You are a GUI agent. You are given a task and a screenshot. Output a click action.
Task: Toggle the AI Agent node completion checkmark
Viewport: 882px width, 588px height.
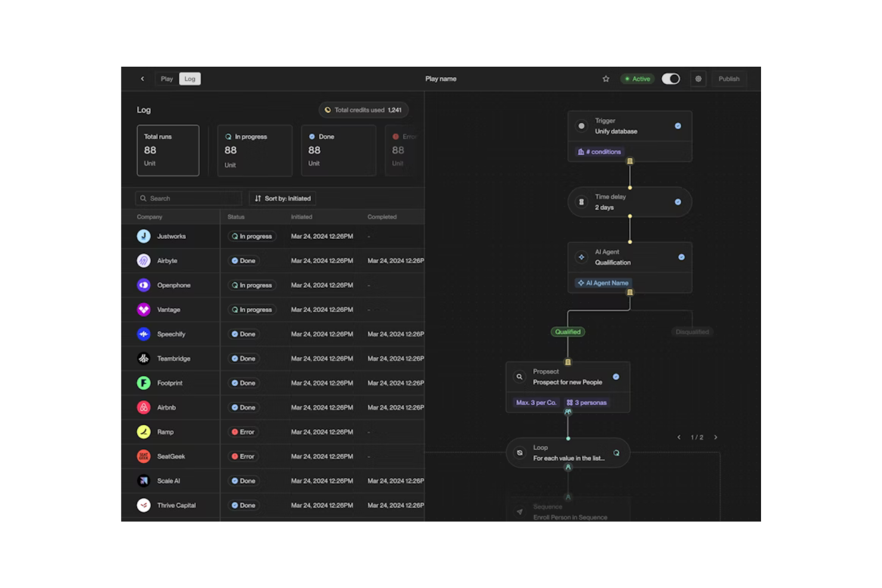tap(681, 257)
